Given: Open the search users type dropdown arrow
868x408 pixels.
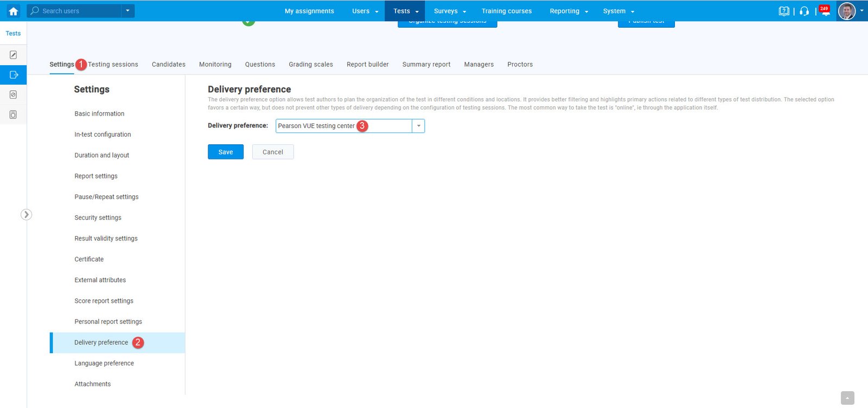Looking at the screenshot, I should click(x=127, y=11).
